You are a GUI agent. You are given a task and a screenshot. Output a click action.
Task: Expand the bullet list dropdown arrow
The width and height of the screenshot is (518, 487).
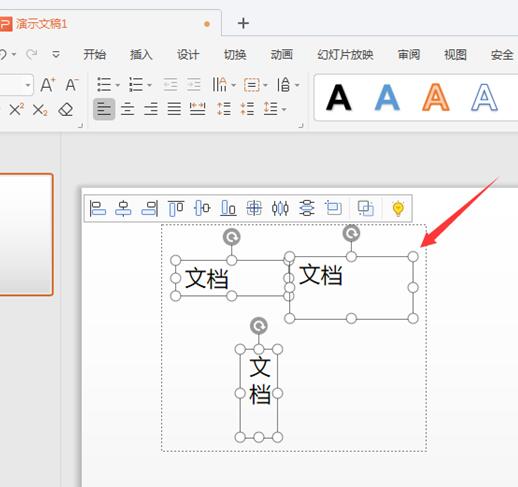(x=117, y=85)
